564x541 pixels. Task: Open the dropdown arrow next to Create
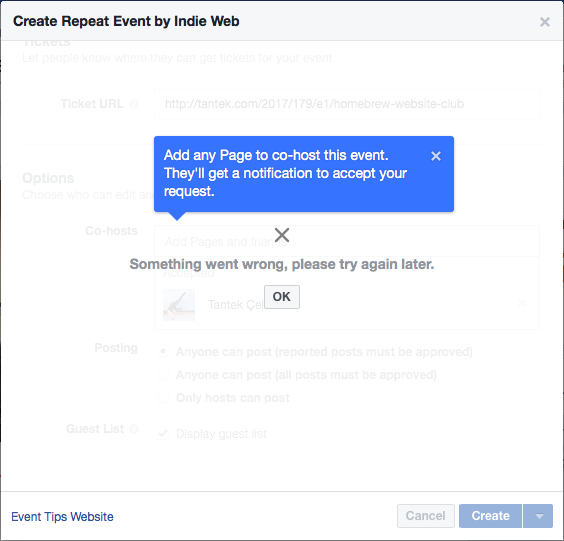click(538, 516)
